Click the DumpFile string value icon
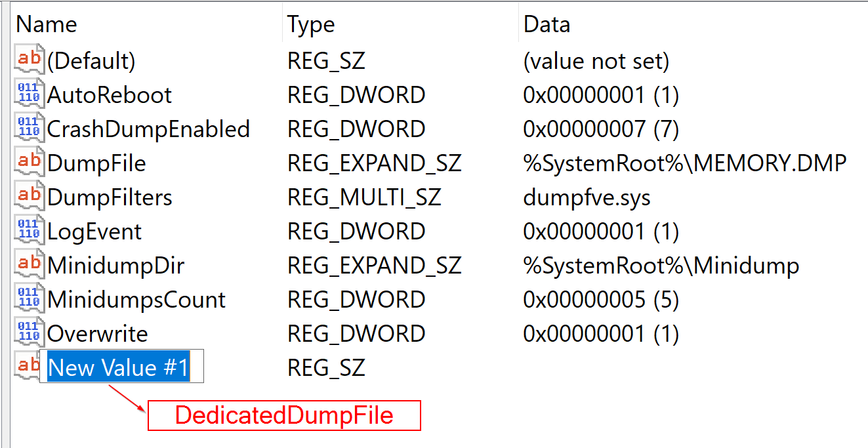868x448 pixels. 30,163
